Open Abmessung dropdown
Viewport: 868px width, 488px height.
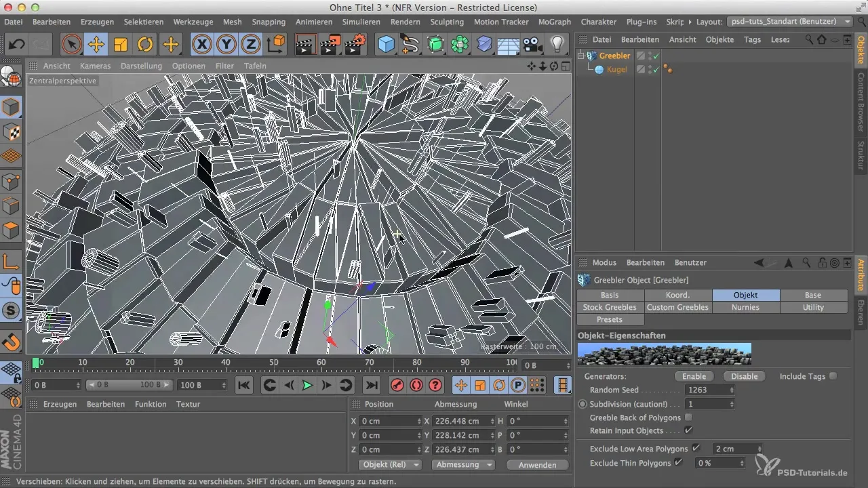click(x=464, y=465)
